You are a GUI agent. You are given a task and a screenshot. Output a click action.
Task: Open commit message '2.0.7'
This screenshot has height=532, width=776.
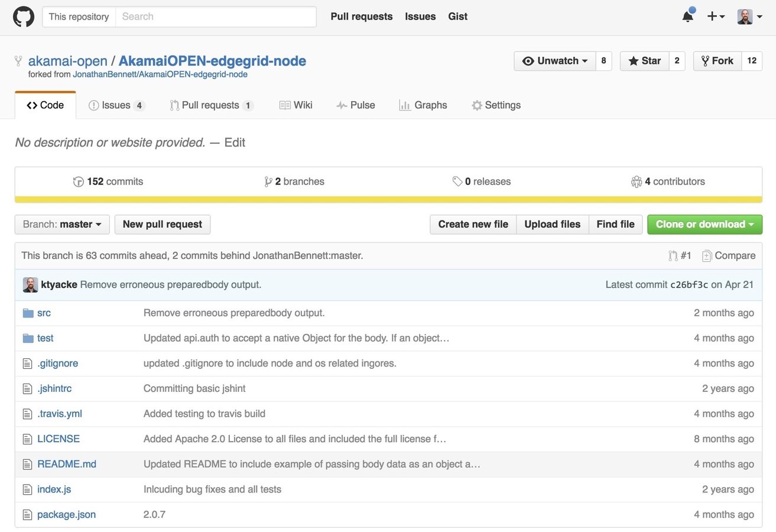[154, 514]
